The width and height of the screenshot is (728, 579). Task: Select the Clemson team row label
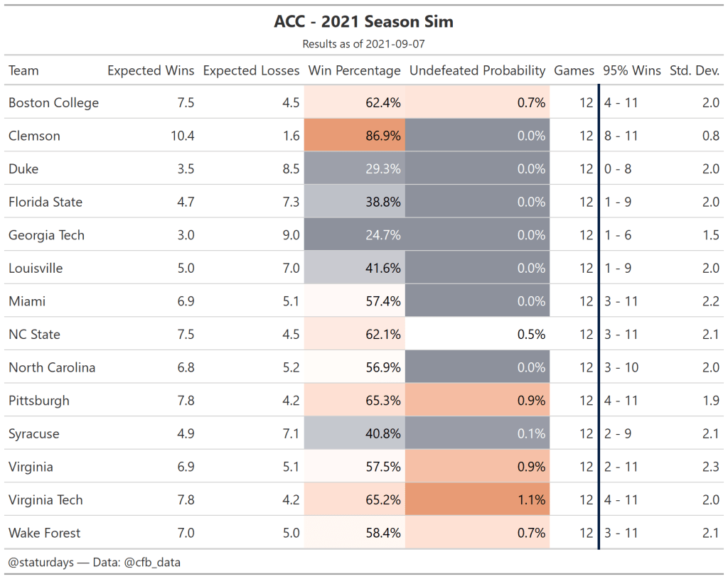(34, 136)
